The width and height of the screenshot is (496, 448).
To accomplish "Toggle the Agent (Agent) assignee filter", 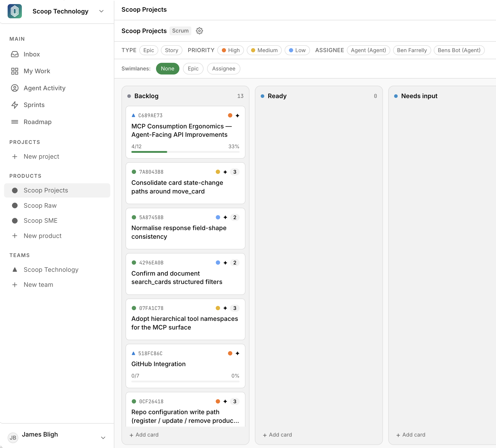I will 368,50.
